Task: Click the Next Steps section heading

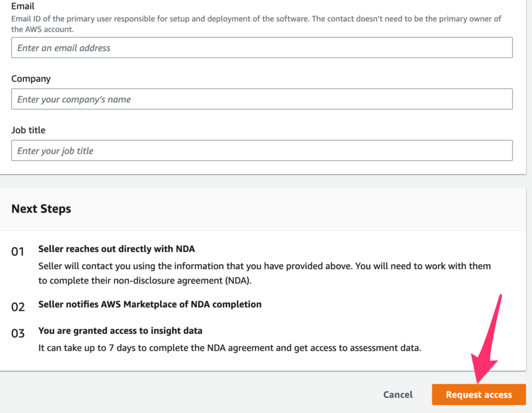Action: click(x=41, y=209)
